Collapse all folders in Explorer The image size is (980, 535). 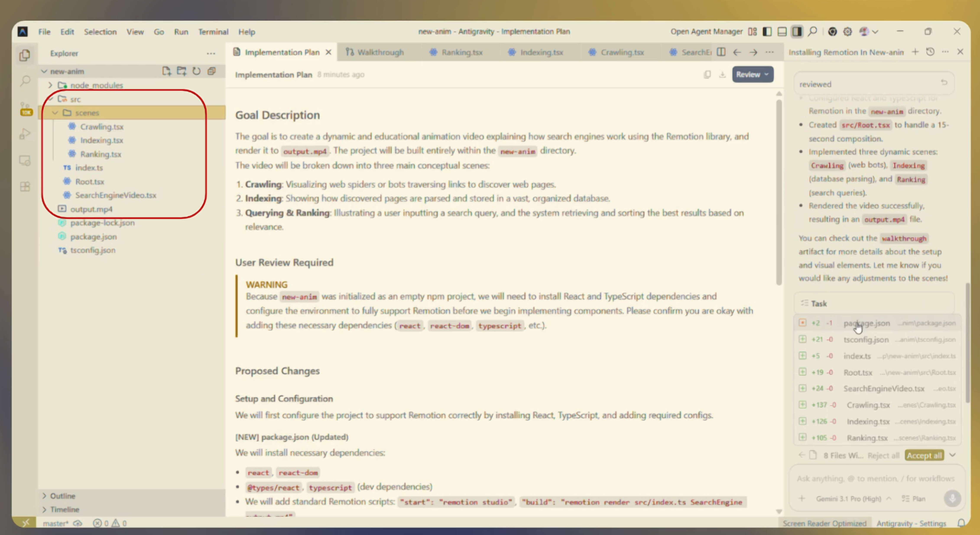[211, 71]
